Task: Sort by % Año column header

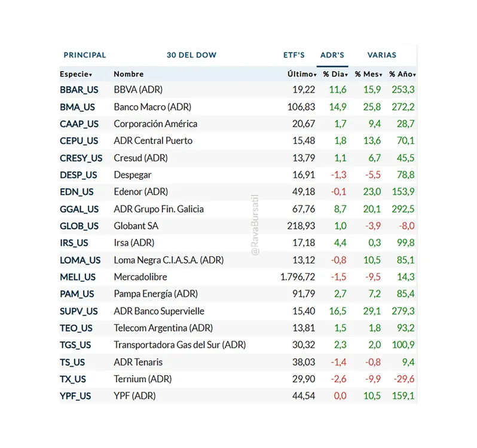Action: coord(402,74)
